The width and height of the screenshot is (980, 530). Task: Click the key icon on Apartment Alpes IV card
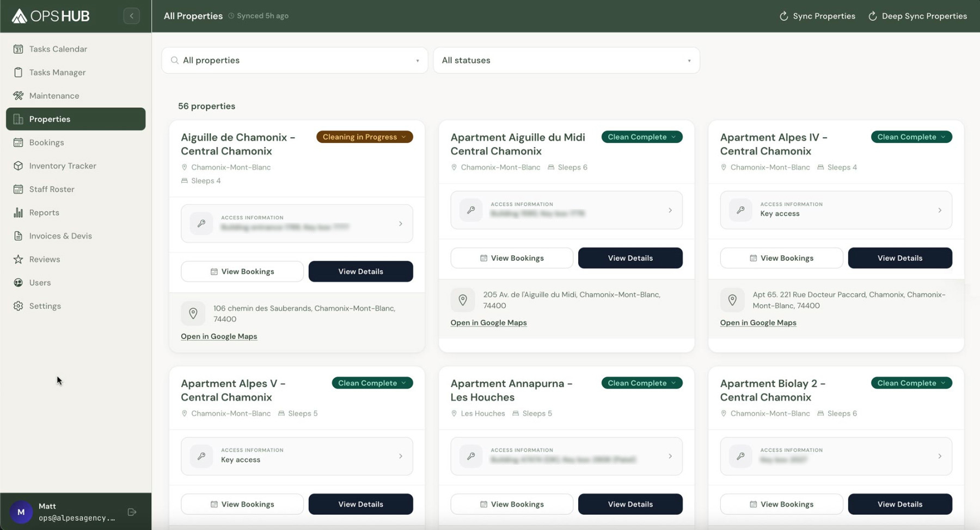tap(740, 210)
